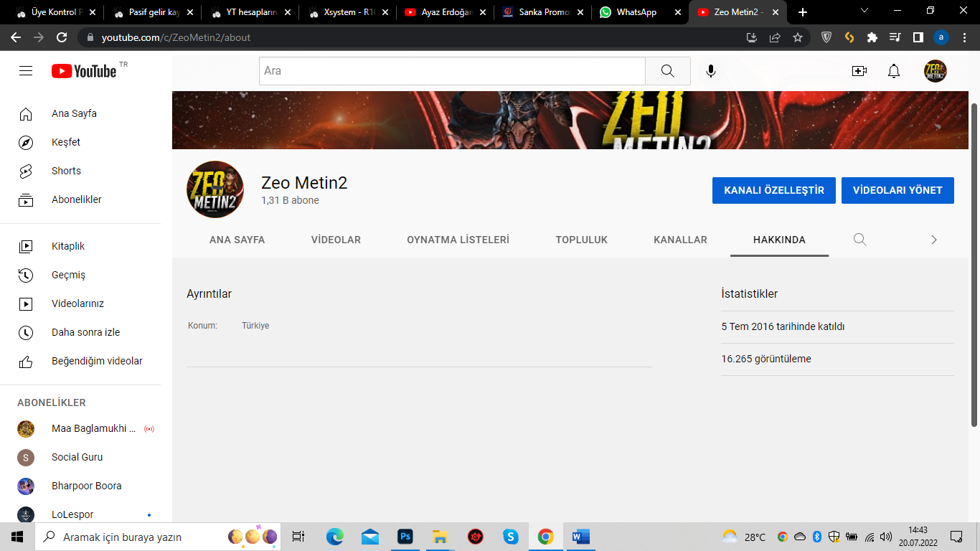Open Chrome media controls icon
This screenshot has width=980, height=551.
pyautogui.click(x=895, y=37)
